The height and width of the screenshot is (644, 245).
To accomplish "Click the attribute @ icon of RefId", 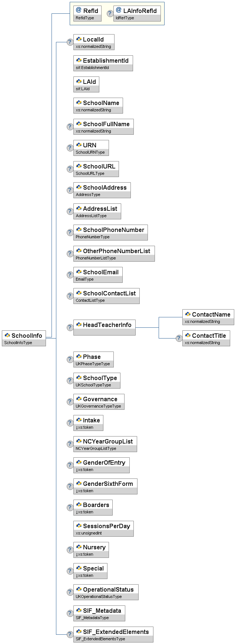I will (x=79, y=10).
